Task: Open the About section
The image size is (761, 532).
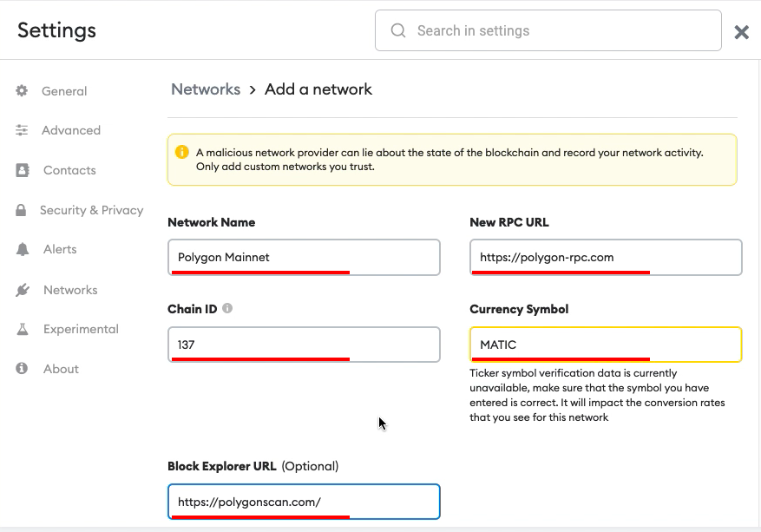Action: [x=61, y=369]
